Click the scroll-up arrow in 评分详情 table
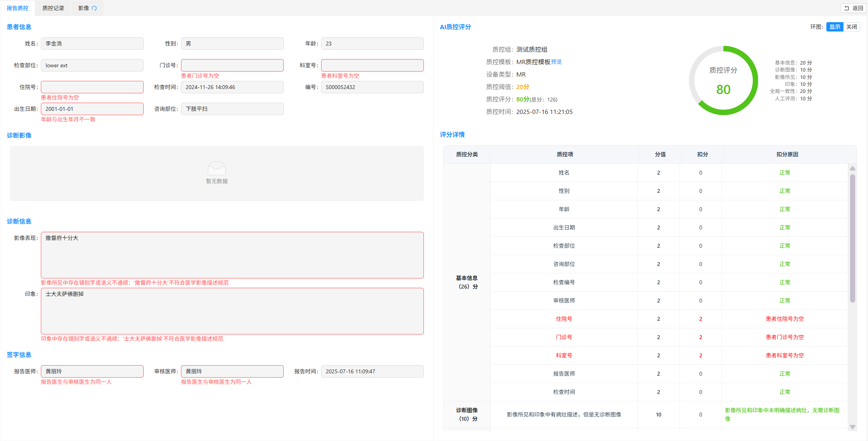The width and height of the screenshot is (868, 441). (852, 168)
